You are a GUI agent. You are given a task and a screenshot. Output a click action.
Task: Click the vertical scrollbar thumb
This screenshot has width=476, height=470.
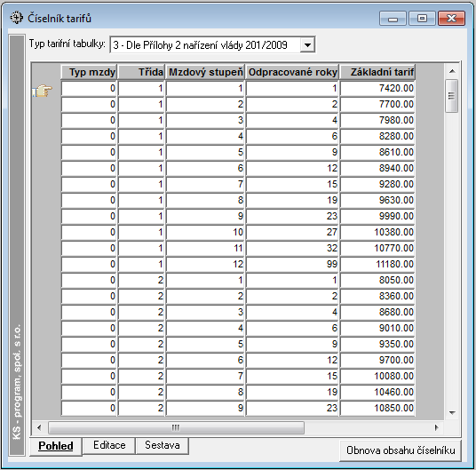(x=452, y=96)
